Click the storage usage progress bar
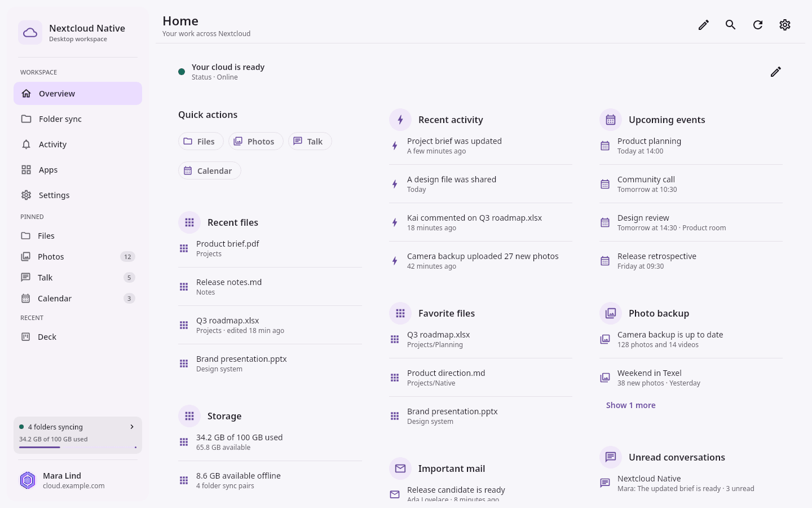This screenshot has height=508, width=812. tap(78, 448)
